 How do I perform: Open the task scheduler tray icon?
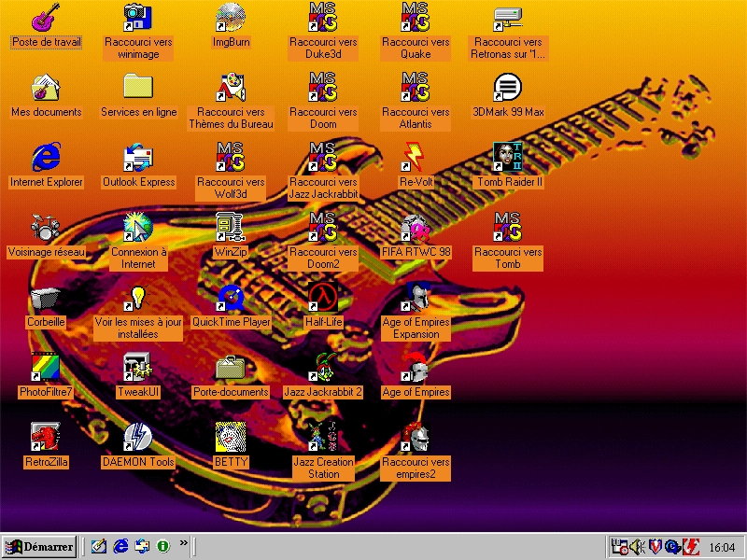pyautogui.click(x=620, y=547)
